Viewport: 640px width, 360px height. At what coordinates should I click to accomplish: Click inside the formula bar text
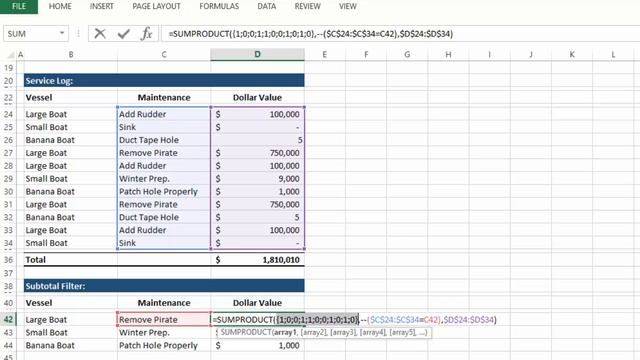click(311, 34)
